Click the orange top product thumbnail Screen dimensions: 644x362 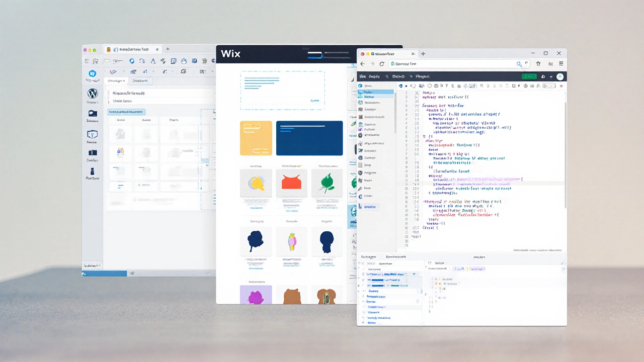point(291,182)
